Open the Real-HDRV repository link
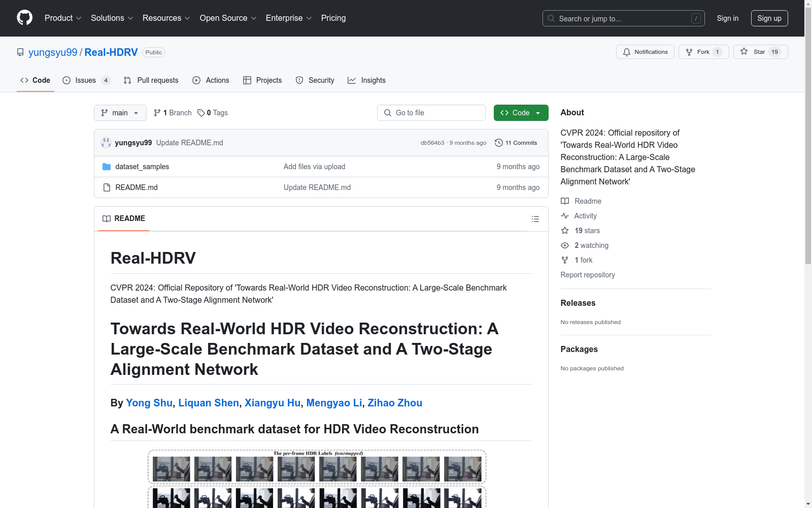 (111, 52)
